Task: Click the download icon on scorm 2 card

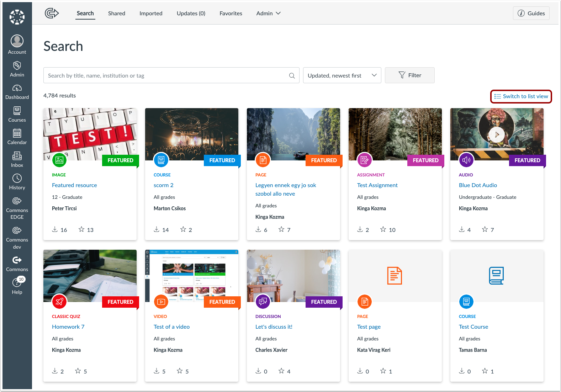Action: (x=157, y=229)
